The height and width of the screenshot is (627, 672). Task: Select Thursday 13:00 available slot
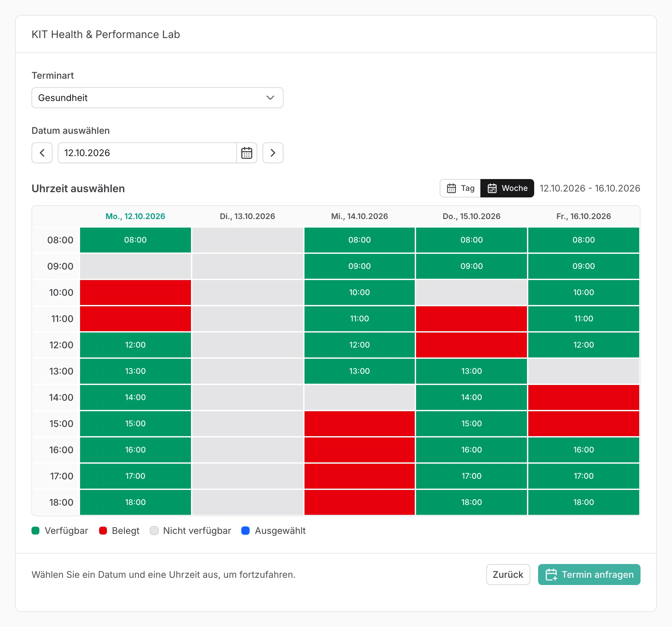(471, 371)
